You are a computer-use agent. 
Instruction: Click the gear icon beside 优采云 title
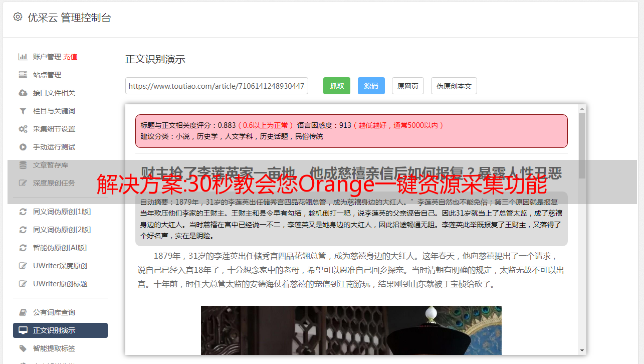point(18,17)
